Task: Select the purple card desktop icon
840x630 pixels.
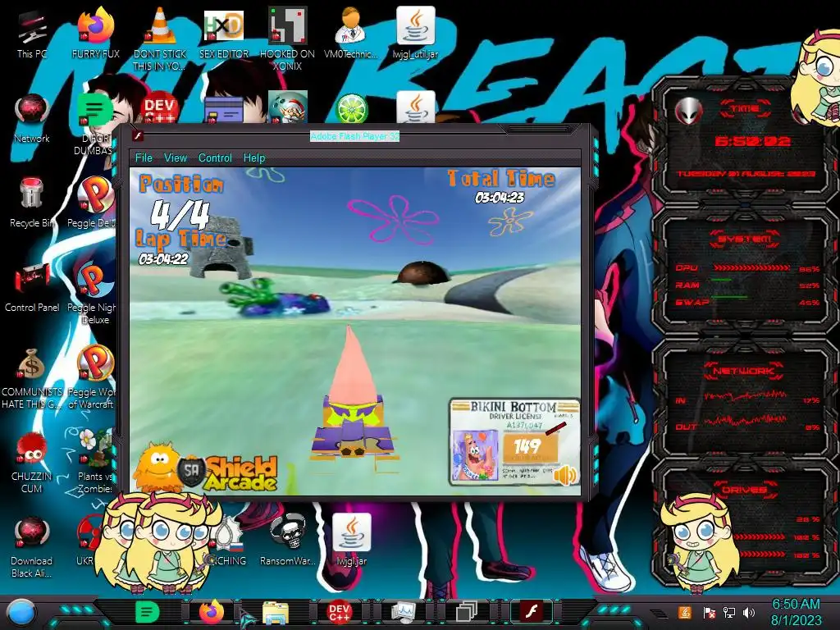Action: point(223,109)
